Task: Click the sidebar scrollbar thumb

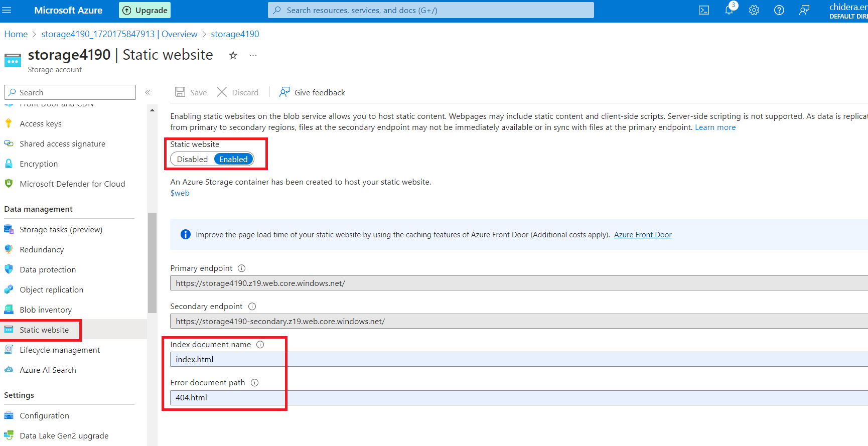Action: 152,263
